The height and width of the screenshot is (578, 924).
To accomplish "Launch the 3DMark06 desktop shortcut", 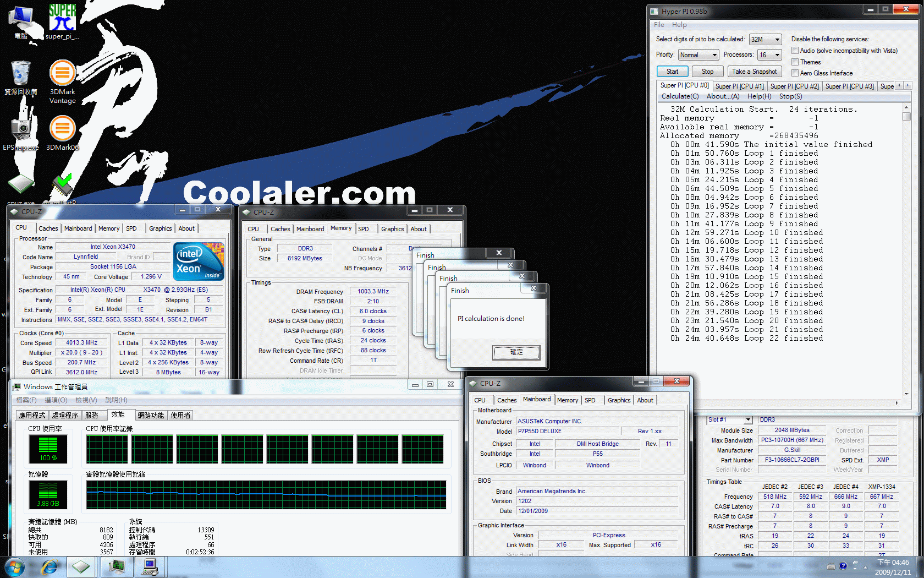I will (x=62, y=133).
